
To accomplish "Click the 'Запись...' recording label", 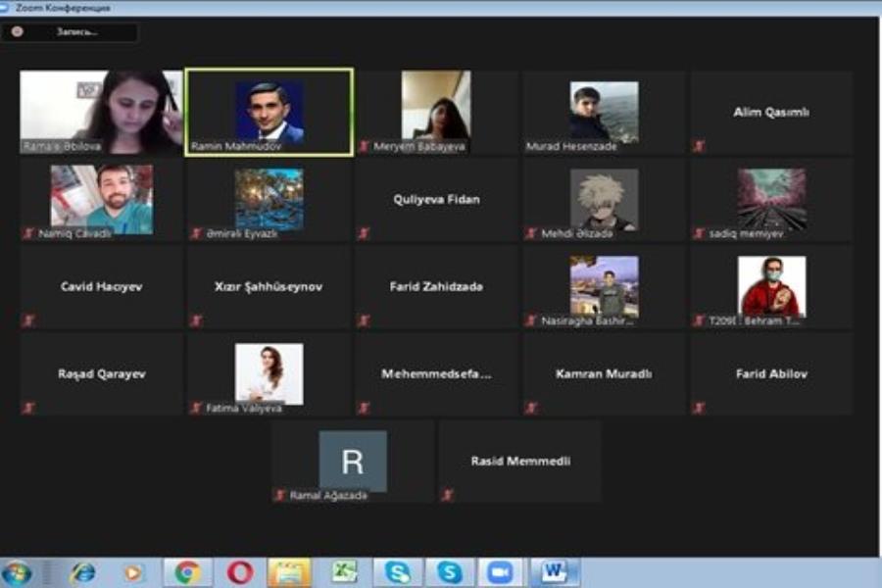I will click(x=77, y=32).
